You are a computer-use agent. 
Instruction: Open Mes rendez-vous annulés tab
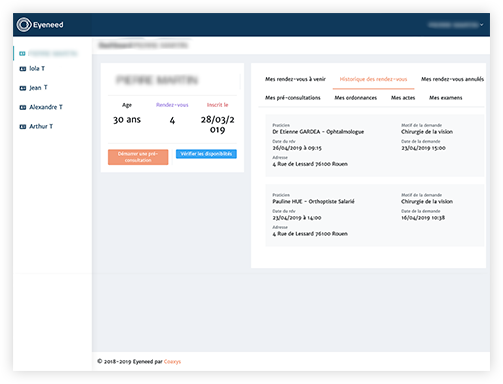coord(452,79)
